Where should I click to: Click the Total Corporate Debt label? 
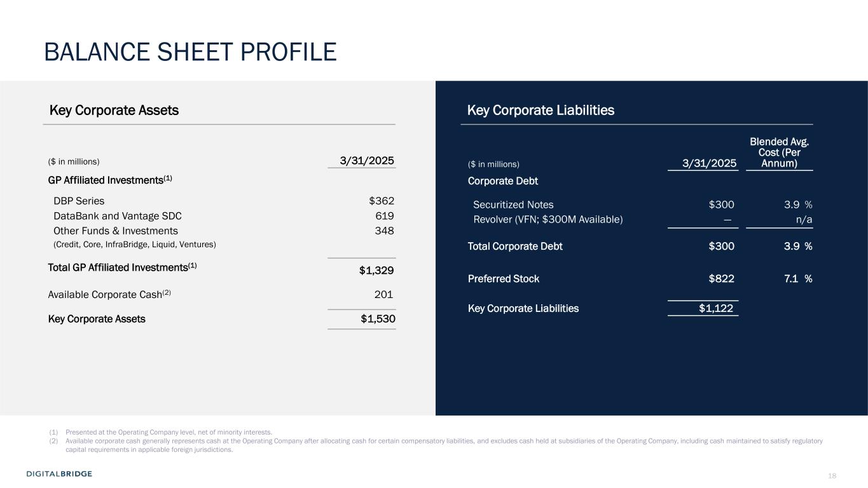(515, 247)
